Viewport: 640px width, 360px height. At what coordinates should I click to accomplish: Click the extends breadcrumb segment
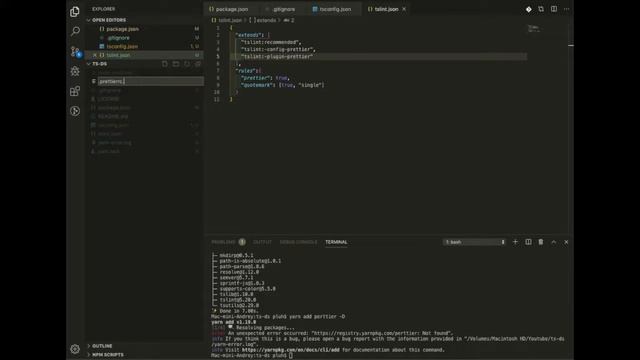(x=266, y=20)
